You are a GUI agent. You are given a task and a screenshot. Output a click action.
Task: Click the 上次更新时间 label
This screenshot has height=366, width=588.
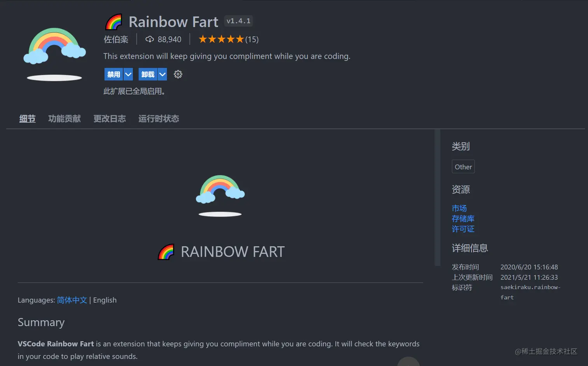(472, 277)
